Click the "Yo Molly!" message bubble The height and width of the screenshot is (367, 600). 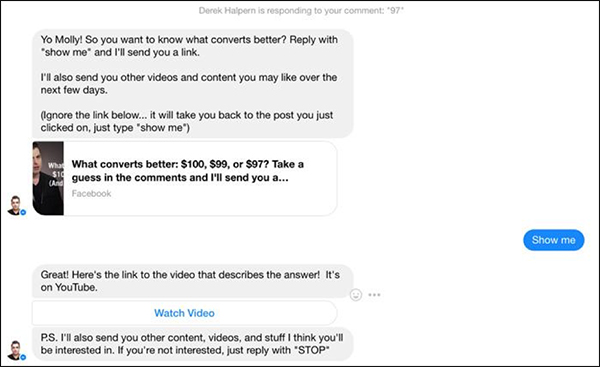click(x=192, y=83)
